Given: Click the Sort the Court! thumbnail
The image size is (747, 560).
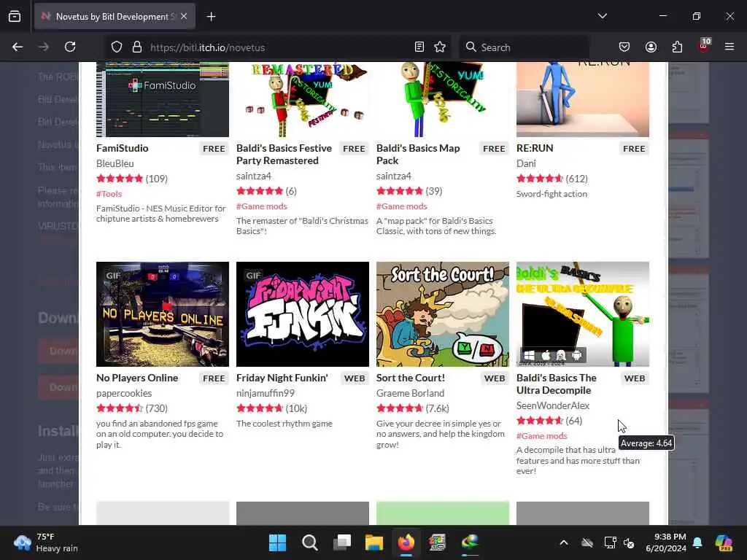Looking at the screenshot, I should click(443, 314).
